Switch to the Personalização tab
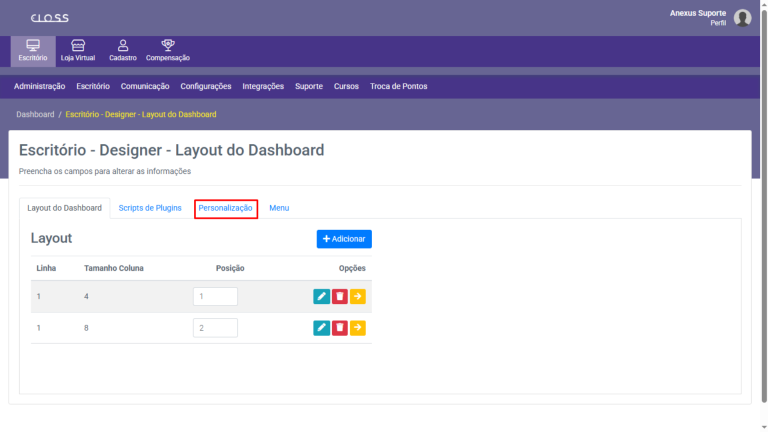768x432 pixels. pos(226,208)
